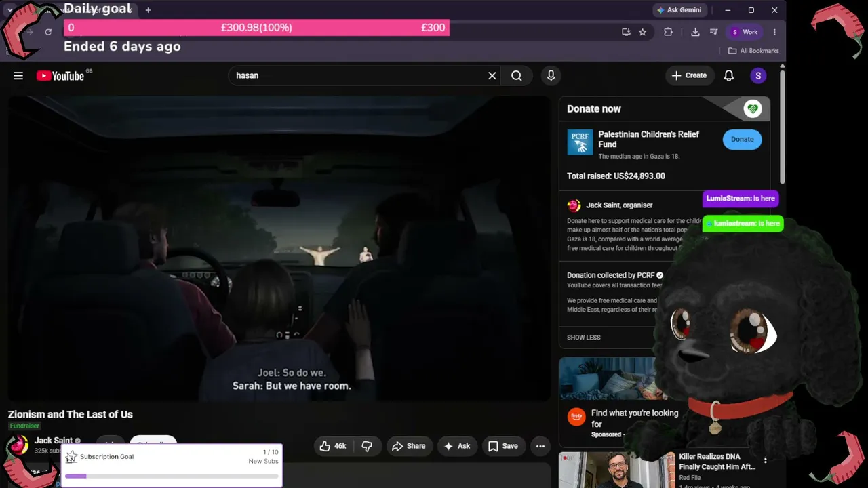The height and width of the screenshot is (488, 868).
Task: Donate to Palestinian Children's Relief Fund
Action: point(742,140)
